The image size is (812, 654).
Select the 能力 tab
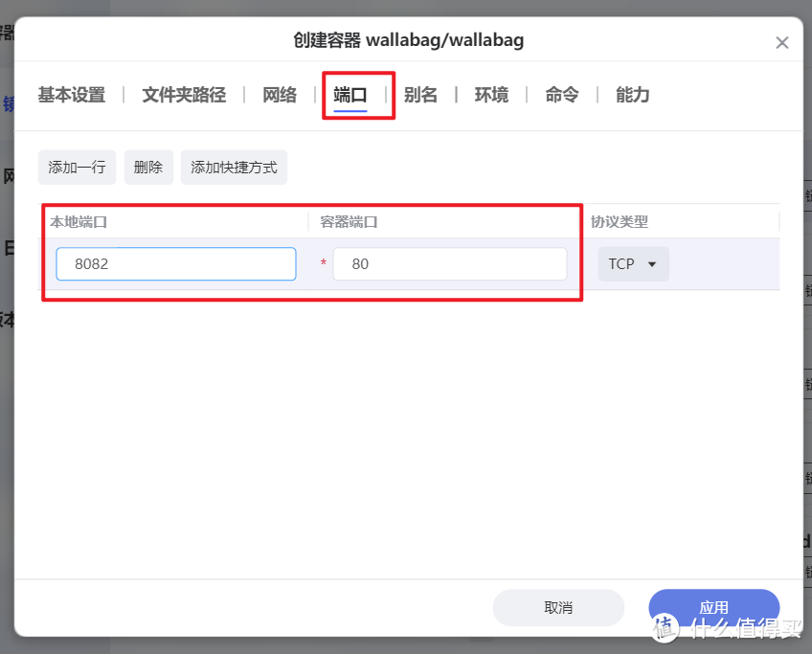pyautogui.click(x=632, y=94)
